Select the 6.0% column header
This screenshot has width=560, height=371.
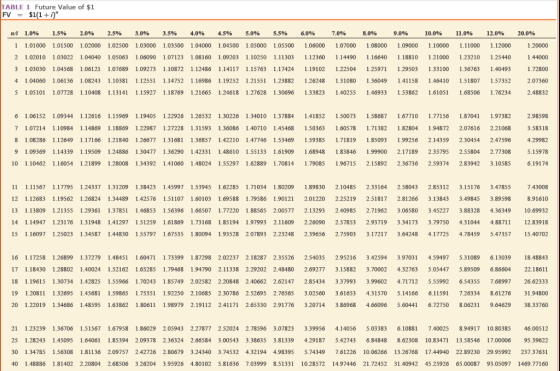[x=308, y=34]
